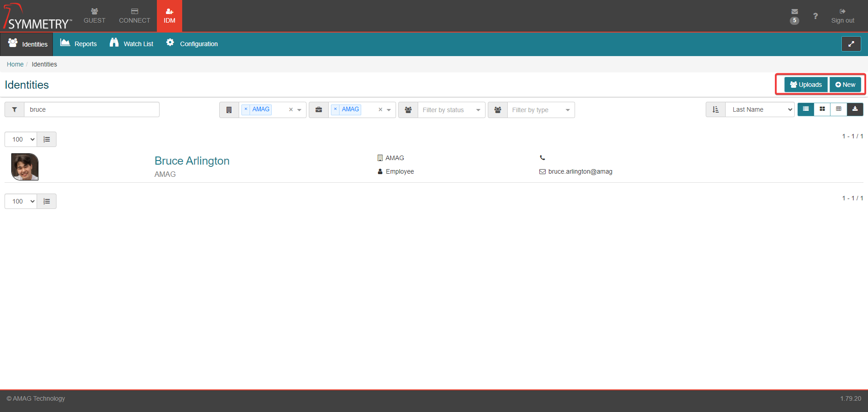
Task: Click the AMAG text under Bruce Arlington's name
Action: [165, 174]
